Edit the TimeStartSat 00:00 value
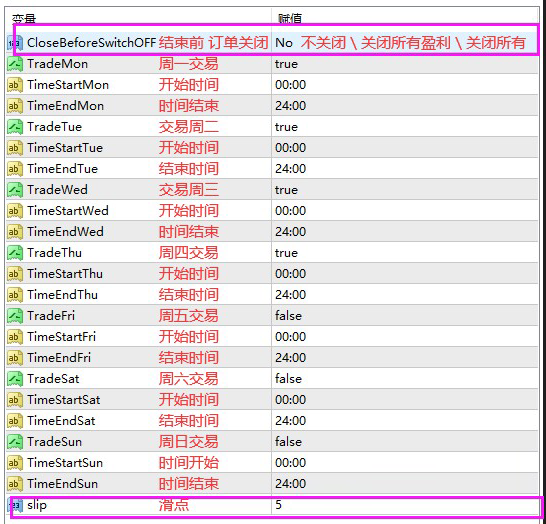 tap(290, 400)
